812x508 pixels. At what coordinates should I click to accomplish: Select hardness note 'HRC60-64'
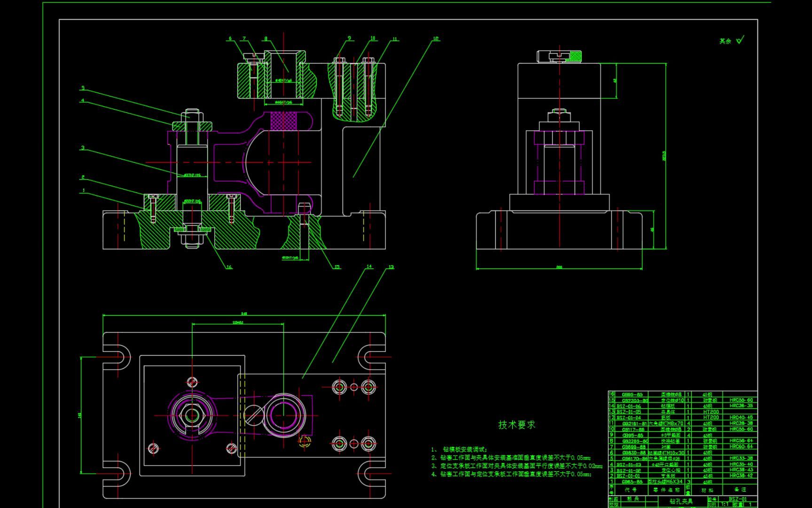[742, 446]
